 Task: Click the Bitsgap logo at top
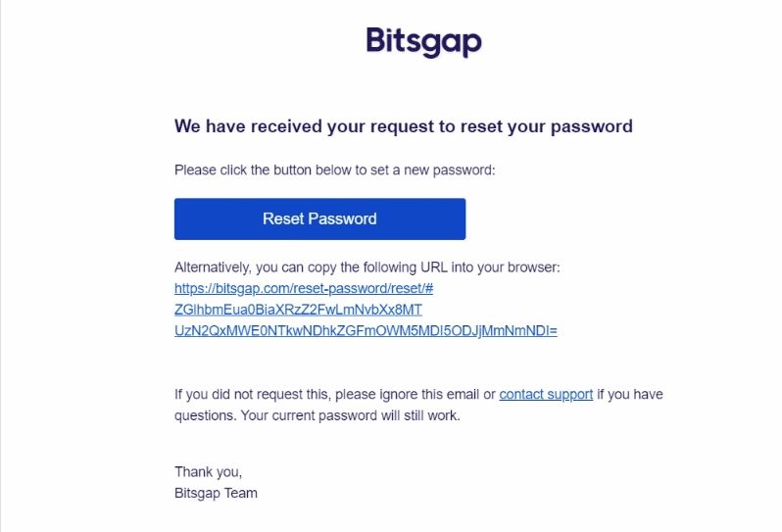423,42
